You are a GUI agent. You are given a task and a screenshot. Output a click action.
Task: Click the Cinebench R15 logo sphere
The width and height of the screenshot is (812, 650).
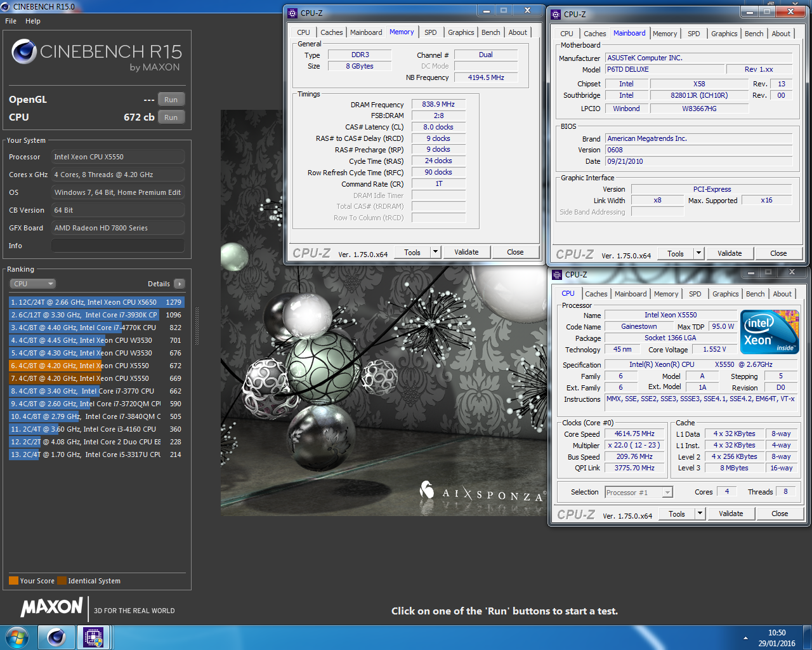24,51
